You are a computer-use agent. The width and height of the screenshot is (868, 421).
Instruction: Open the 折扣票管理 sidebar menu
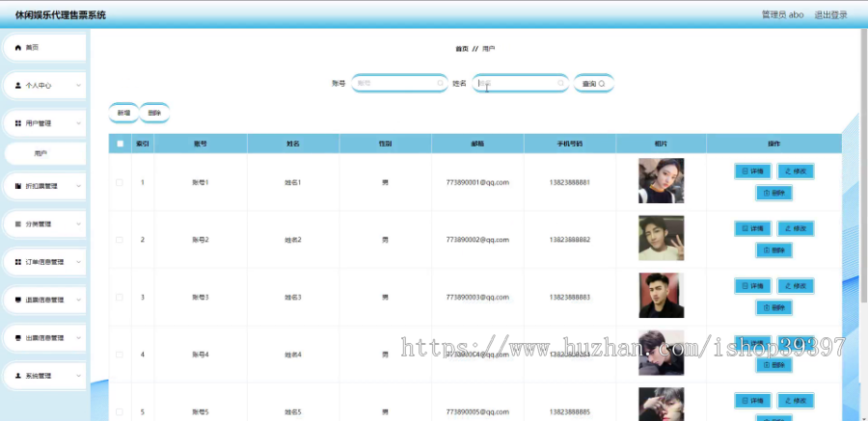pos(44,187)
